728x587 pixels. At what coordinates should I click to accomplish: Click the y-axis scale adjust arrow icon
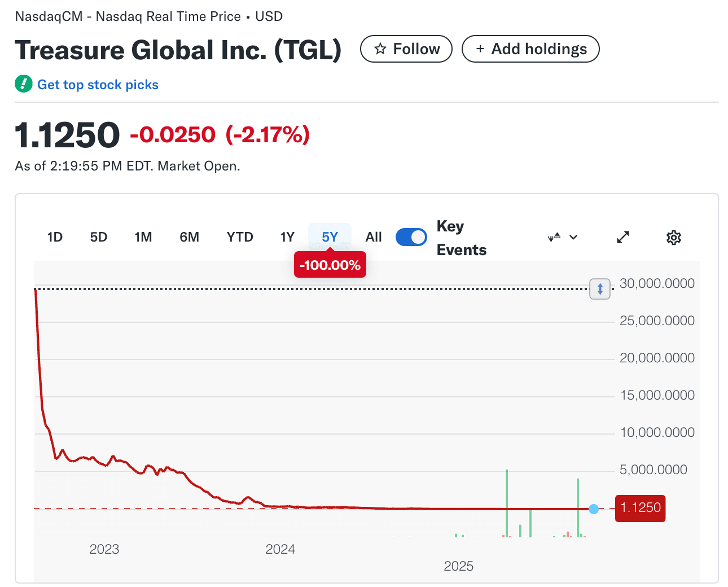pos(600,289)
